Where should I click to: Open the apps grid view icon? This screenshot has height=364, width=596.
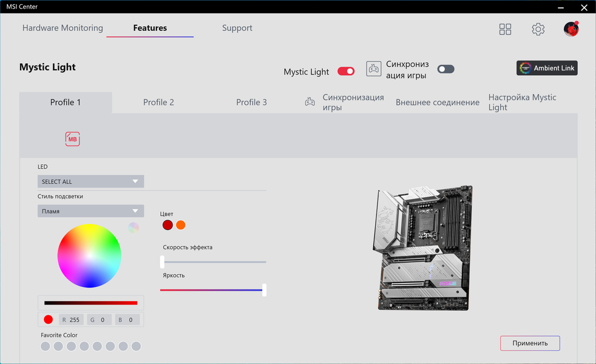(505, 29)
